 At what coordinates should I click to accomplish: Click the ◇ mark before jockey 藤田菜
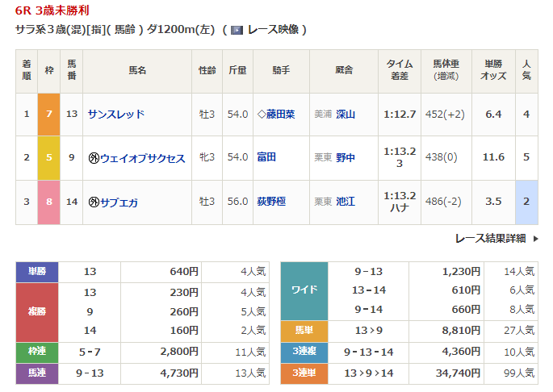(261, 115)
